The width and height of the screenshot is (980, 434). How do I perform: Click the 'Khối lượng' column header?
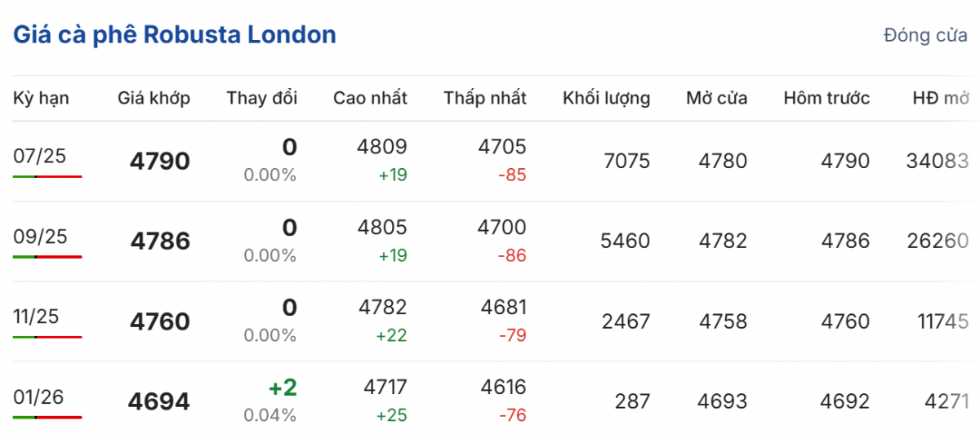606,99
